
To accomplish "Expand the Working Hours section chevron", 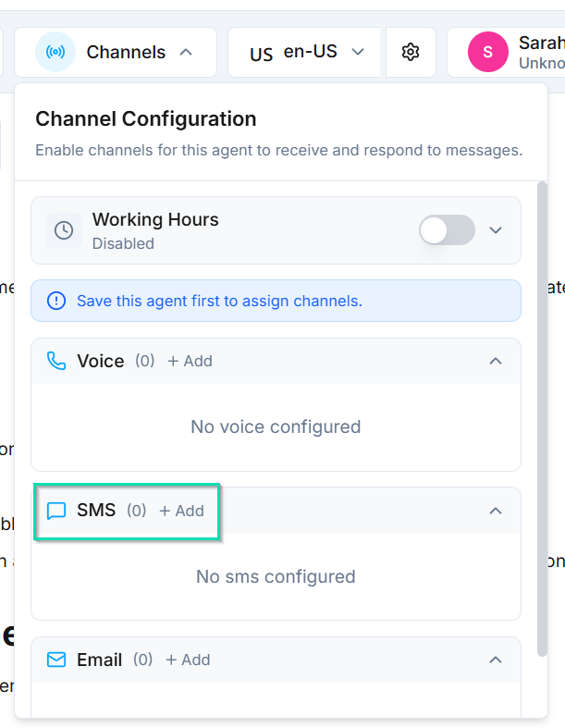I will (x=496, y=230).
